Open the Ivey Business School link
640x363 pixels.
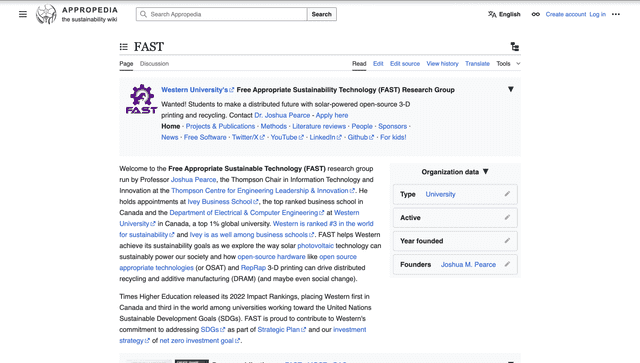coord(222,202)
